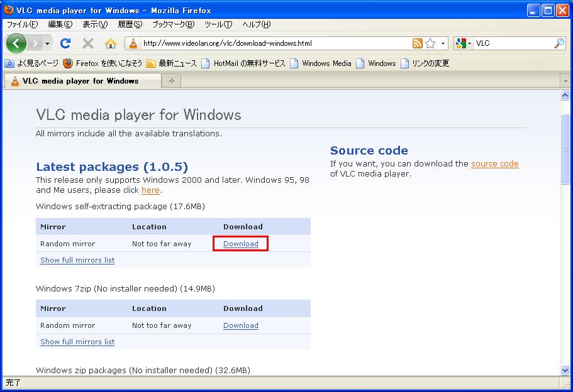
Task: Open the 編集(E) menu
Action: point(60,24)
